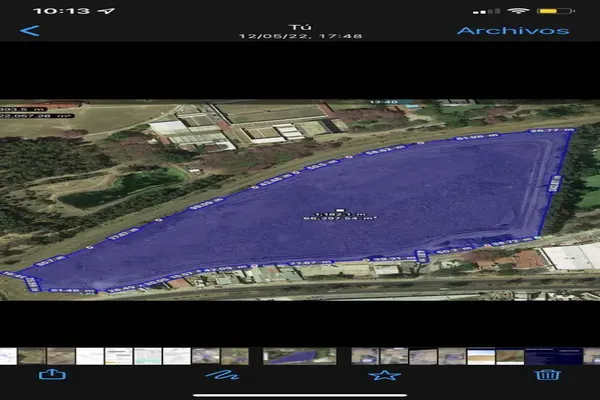Tap the 10:13 clock in status bar
The height and width of the screenshot is (400, 600).
coord(61,11)
